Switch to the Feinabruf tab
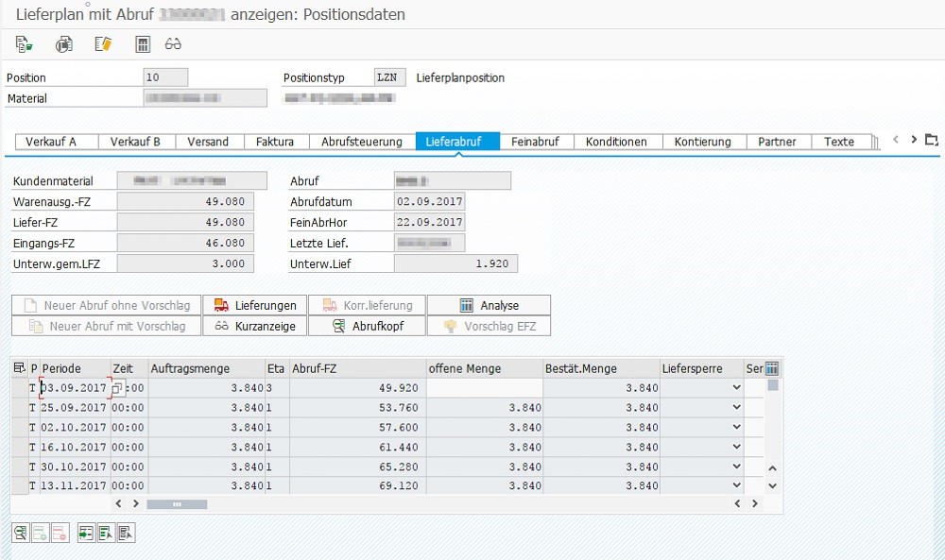The height and width of the screenshot is (560, 945). click(535, 142)
